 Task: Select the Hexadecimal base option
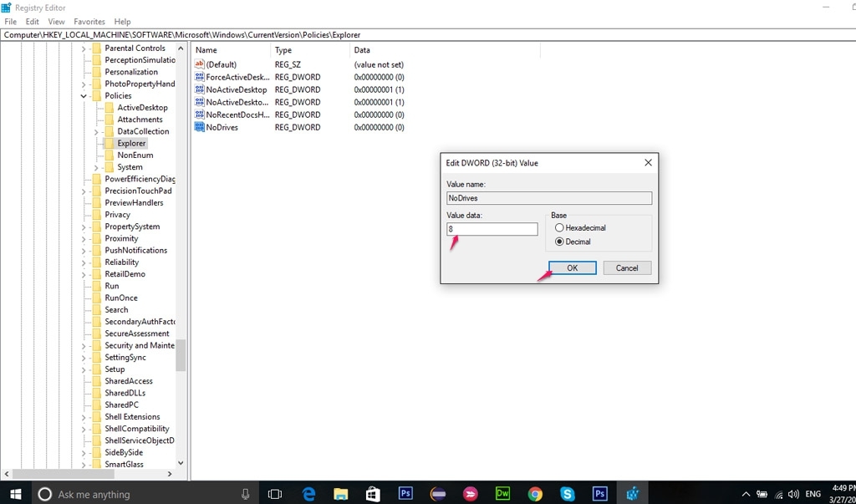559,227
